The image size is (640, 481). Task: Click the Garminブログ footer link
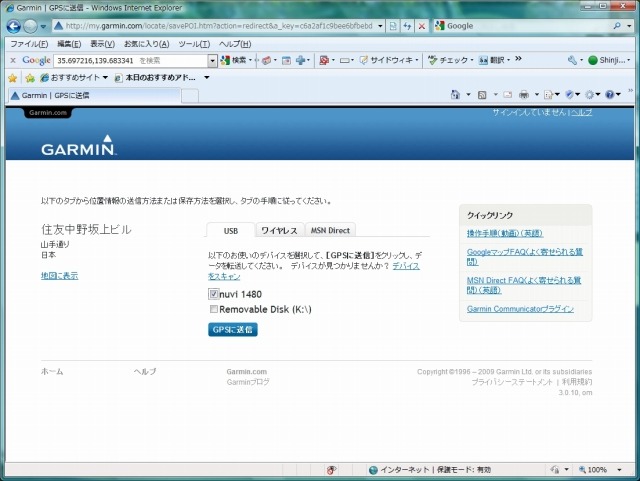pos(248,382)
